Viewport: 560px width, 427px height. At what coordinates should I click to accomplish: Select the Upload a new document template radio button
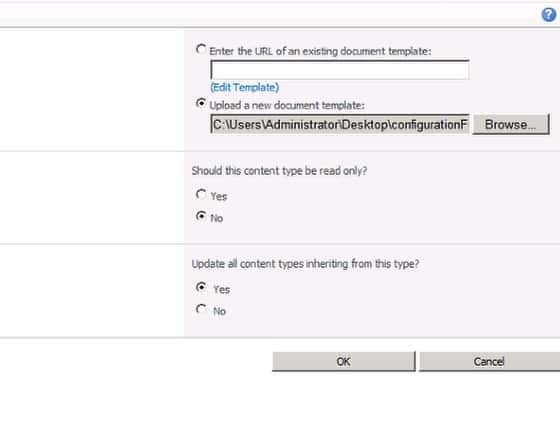(201, 103)
